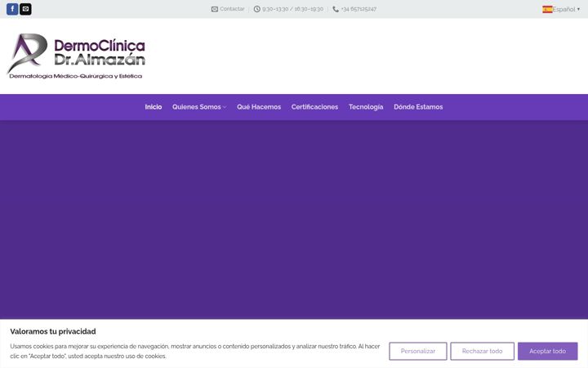Click the Spanish flag icon
This screenshot has height=368, width=588.
click(x=547, y=9)
